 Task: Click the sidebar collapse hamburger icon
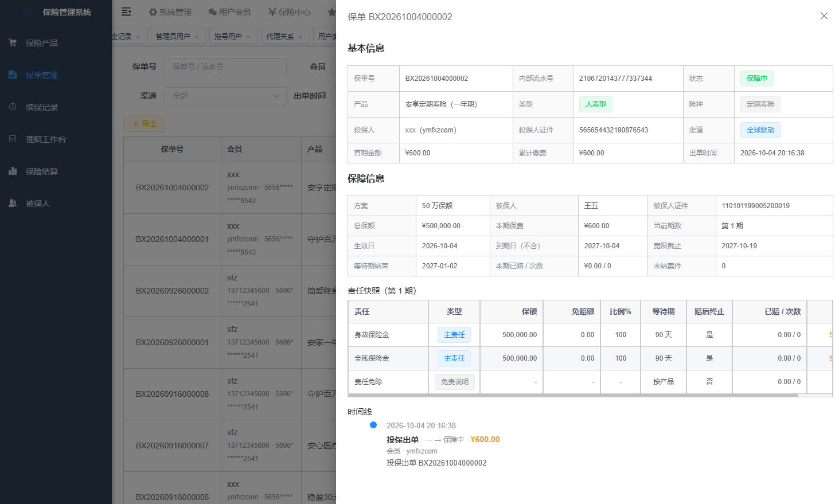[126, 11]
